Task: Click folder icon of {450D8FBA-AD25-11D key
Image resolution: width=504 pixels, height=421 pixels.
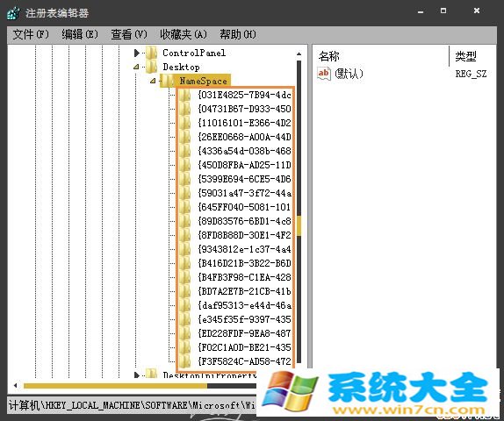Action: coord(184,165)
